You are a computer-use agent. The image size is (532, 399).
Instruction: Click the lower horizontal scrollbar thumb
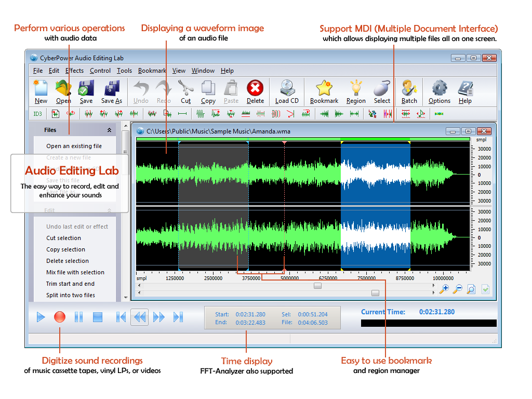(x=375, y=293)
